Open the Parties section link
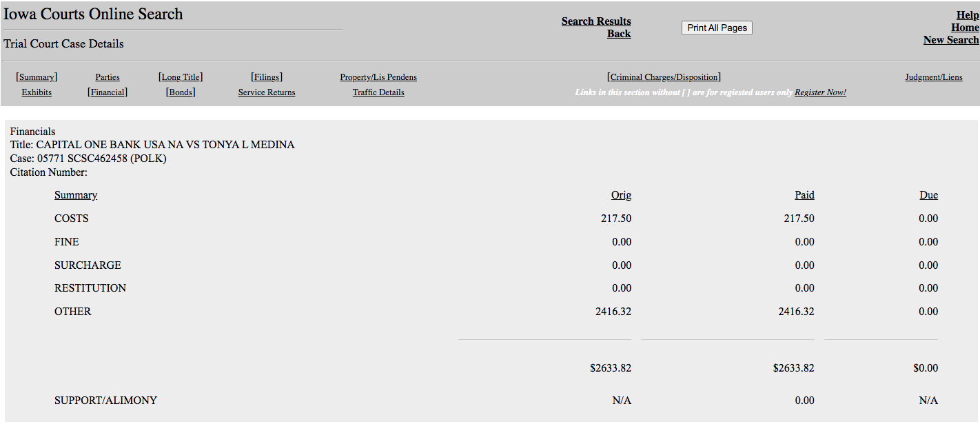Viewport: 980px width, 424px height. point(108,77)
